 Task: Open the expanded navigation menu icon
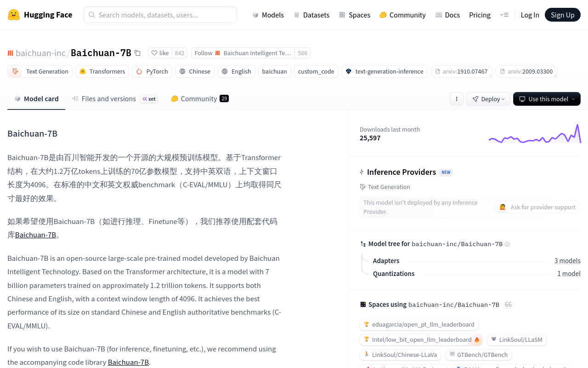(504, 15)
